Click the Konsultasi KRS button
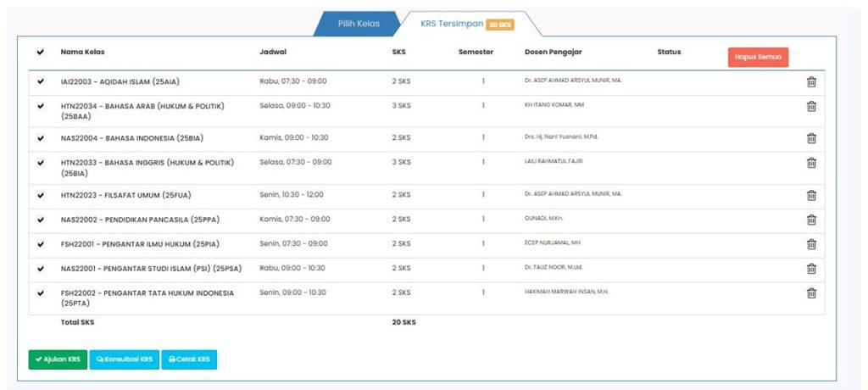This screenshot has height=390, width=868. (x=124, y=359)
